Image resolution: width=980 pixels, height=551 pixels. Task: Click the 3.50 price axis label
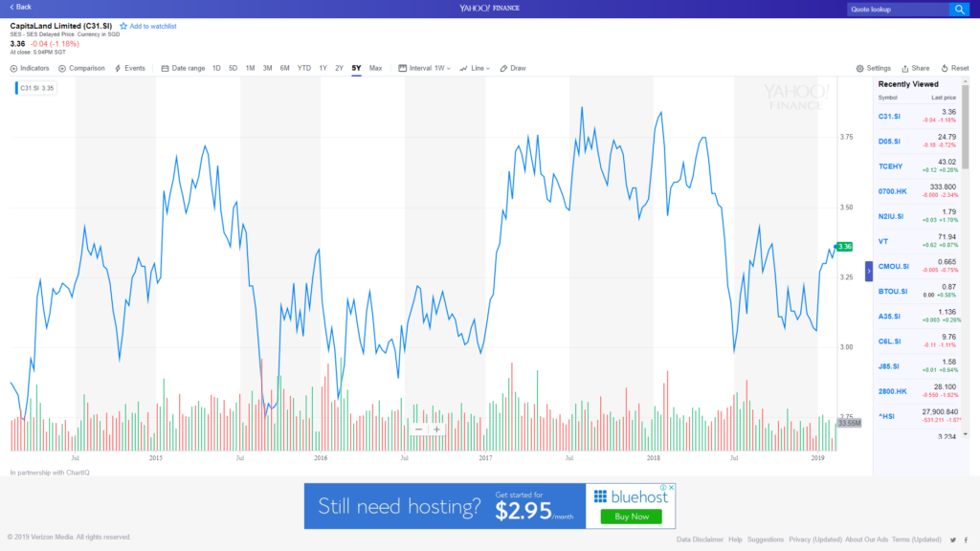[x=847, y=208]
